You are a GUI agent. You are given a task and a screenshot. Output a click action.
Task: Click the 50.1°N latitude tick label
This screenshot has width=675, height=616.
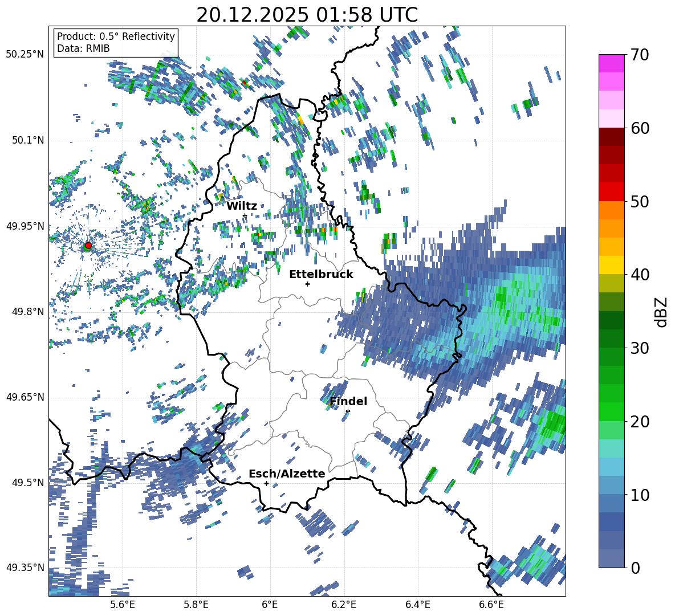tap(27, 140)
